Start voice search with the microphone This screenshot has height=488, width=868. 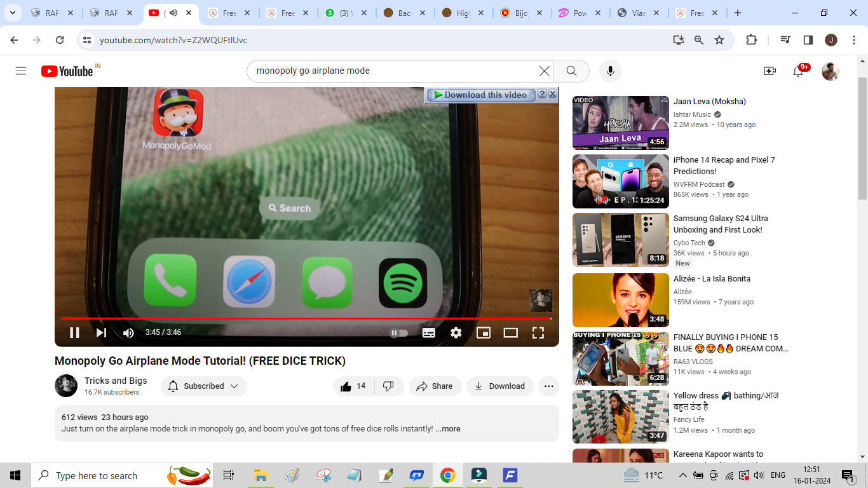click(x=611, y=71)
